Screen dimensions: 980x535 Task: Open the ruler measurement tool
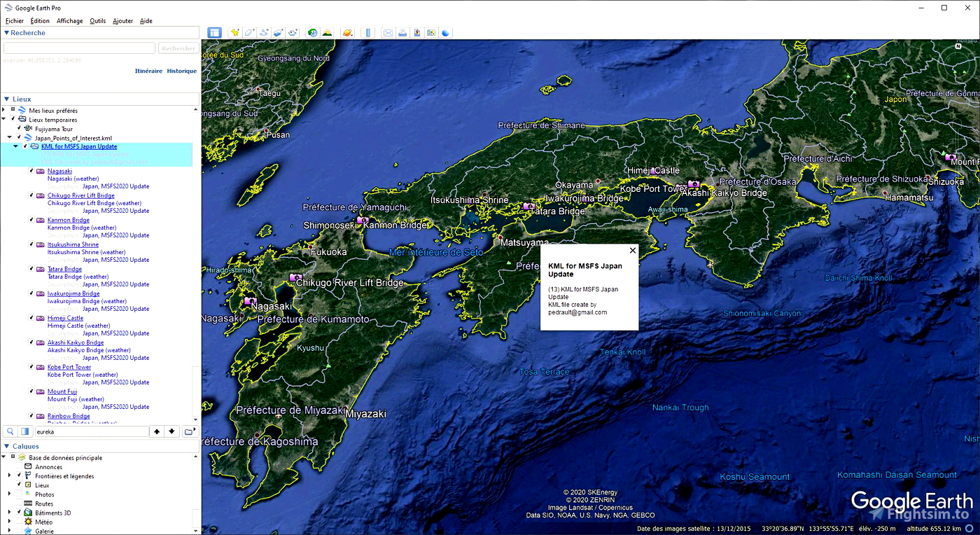pyautogui.click(x=368, y=33)
